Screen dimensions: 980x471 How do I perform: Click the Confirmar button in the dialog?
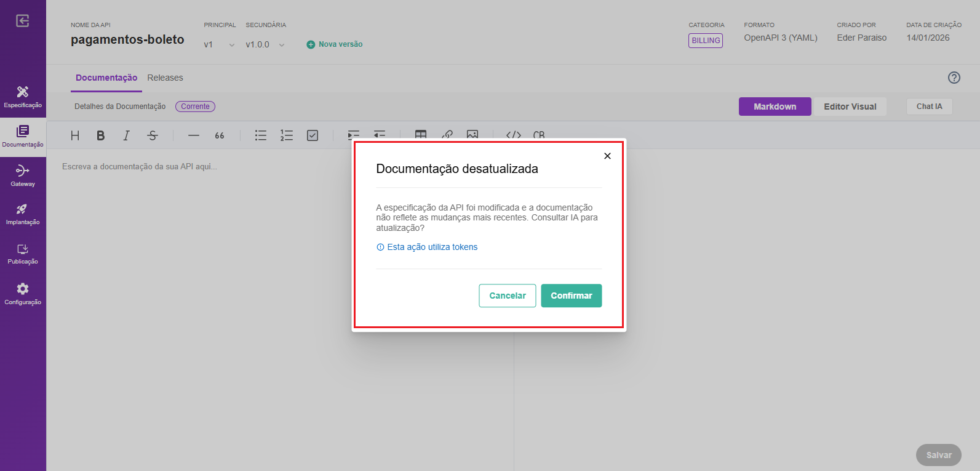tap(571, 296)
